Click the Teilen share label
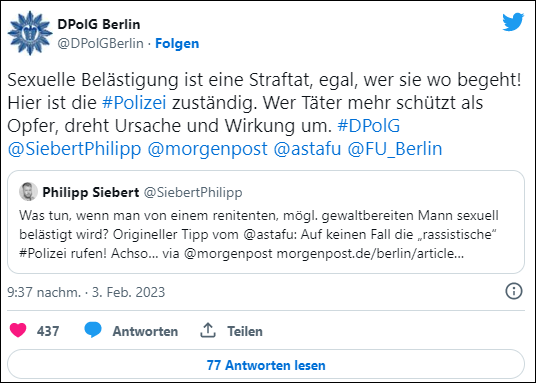Viewport: 536px width, 383px height. (245, 331)
